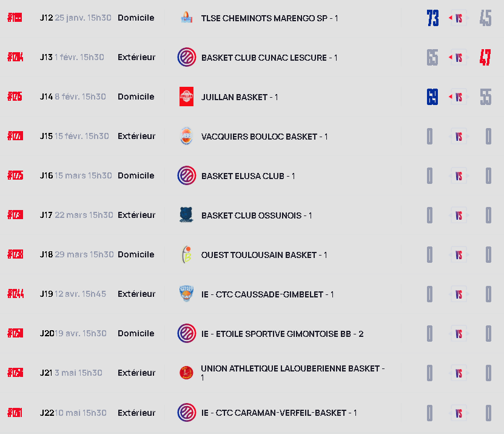Click the Ouest Toulousain Basket logo

tap(186, 255)
